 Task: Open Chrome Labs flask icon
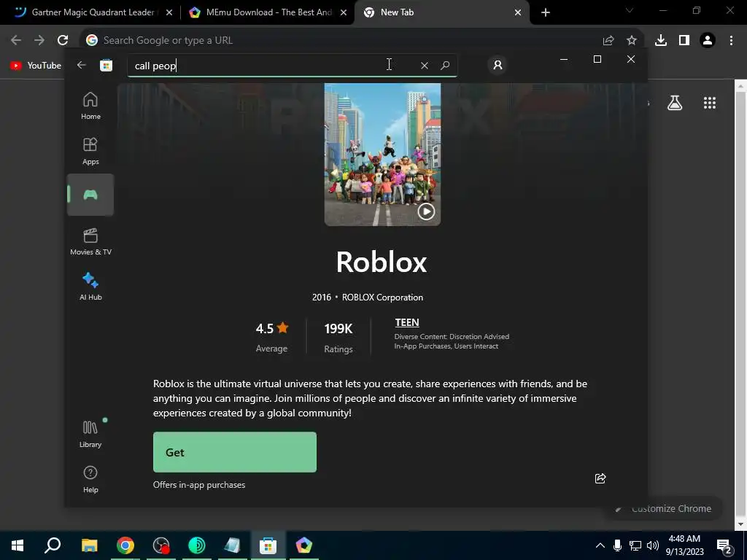pyautogui.click(x=675, y=103)
